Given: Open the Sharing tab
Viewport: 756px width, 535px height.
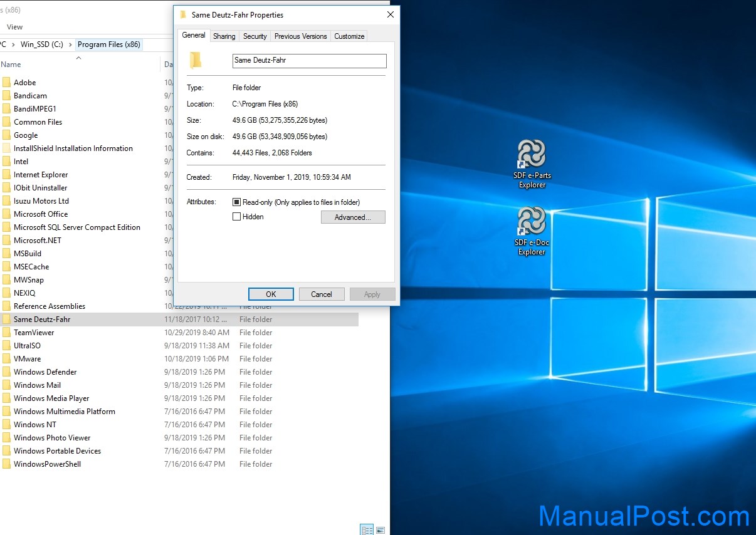Looking at the screenshot, I should 224,36.
